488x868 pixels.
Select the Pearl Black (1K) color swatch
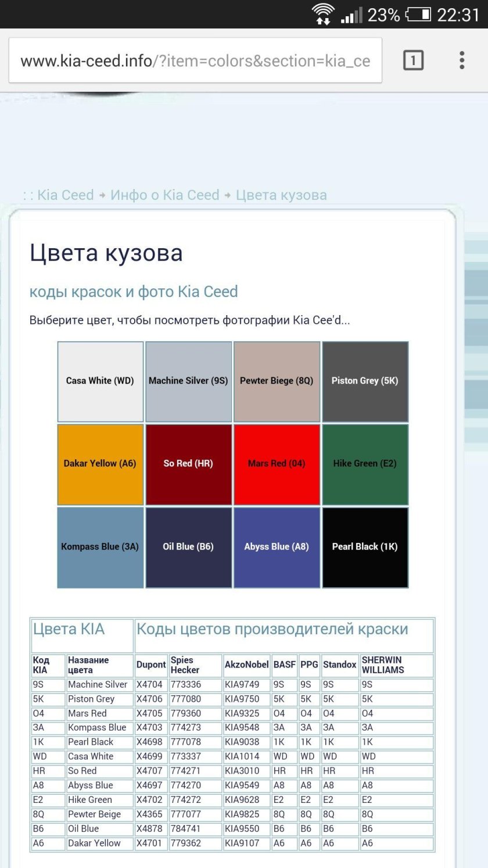[365, 546]
